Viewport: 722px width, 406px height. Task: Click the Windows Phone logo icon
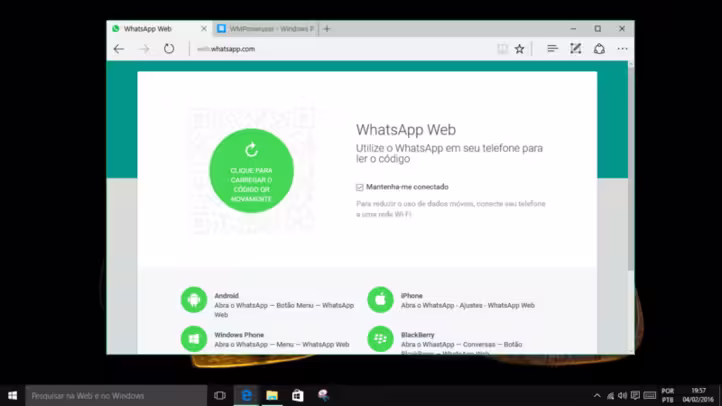tap(194, 339)
